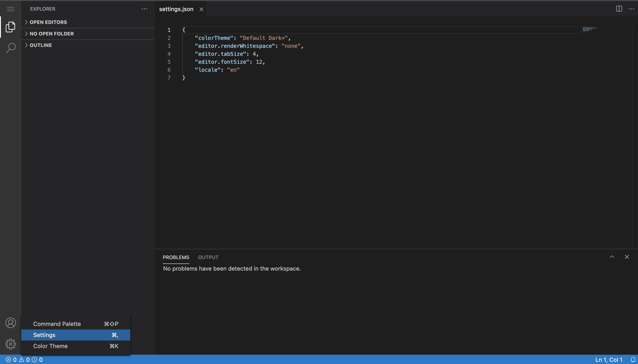Choose Settings from the menu

pos(76,335)
